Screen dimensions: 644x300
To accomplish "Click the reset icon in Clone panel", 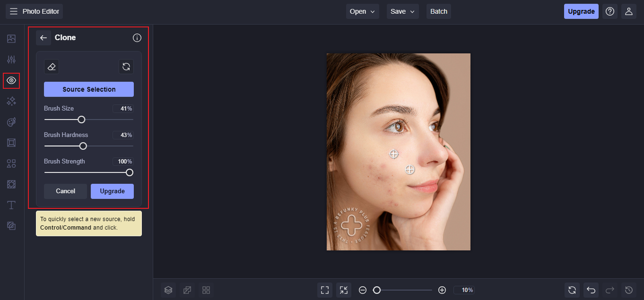I will click(x=126, y=66).
